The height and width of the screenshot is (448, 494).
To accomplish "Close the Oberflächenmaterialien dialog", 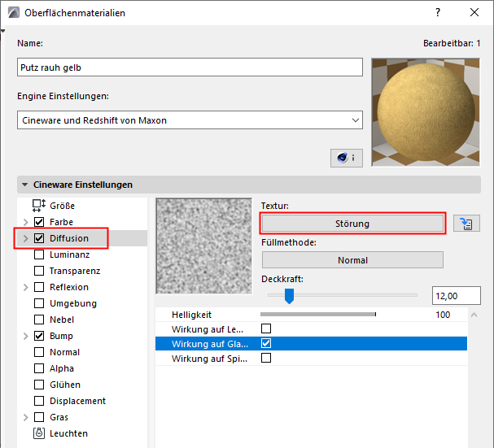I will tap(474, 12).
